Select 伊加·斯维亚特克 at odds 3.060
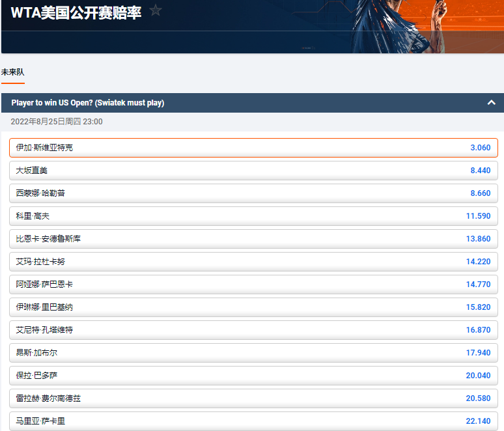This screenshot has height=431, width=504. (x=253, y=148)
